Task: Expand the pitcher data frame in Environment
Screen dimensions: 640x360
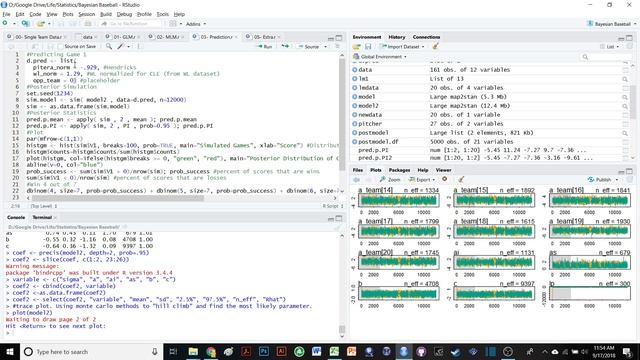Action: click(355, 124)
